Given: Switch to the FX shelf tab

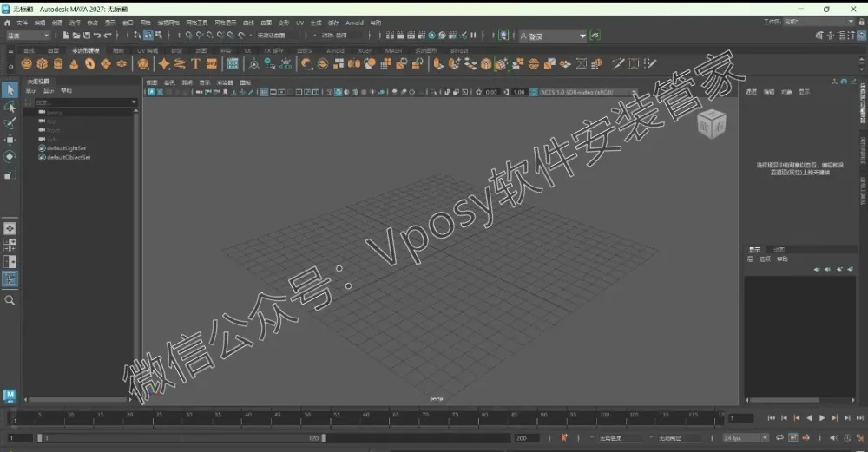Looking at the screenshot, I should [247, 50].
